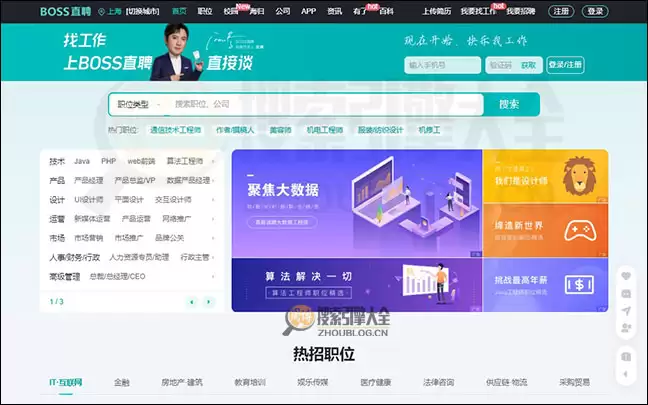Click hot position 机电工程师
The image size is (648, 405).
click(x=325, y=130)
